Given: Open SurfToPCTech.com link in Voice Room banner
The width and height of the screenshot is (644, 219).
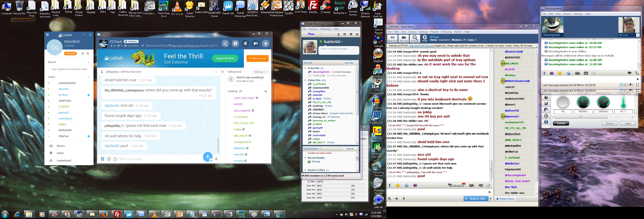Looking at the screenshot, I should point(421,46).
